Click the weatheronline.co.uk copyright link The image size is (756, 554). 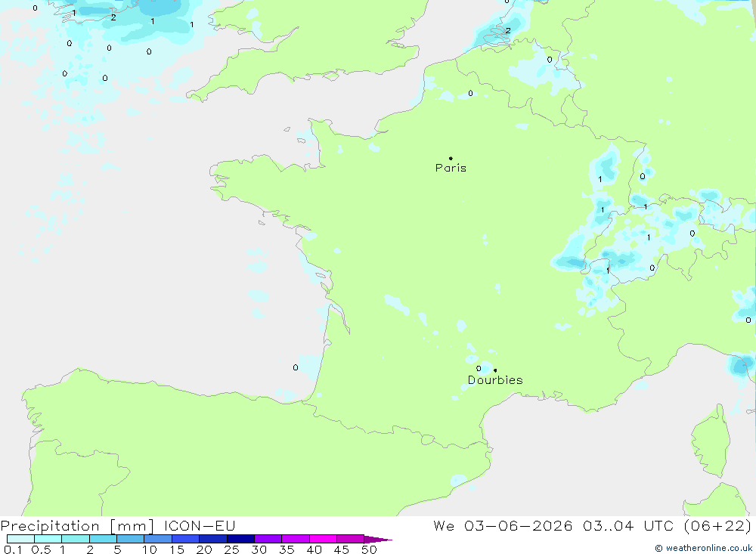coord(703,548)
